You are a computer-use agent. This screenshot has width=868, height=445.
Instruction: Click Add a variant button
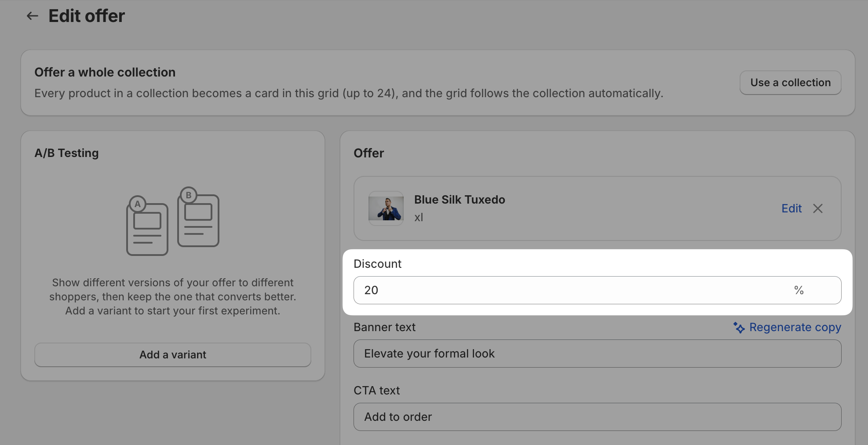pos(173,355)
